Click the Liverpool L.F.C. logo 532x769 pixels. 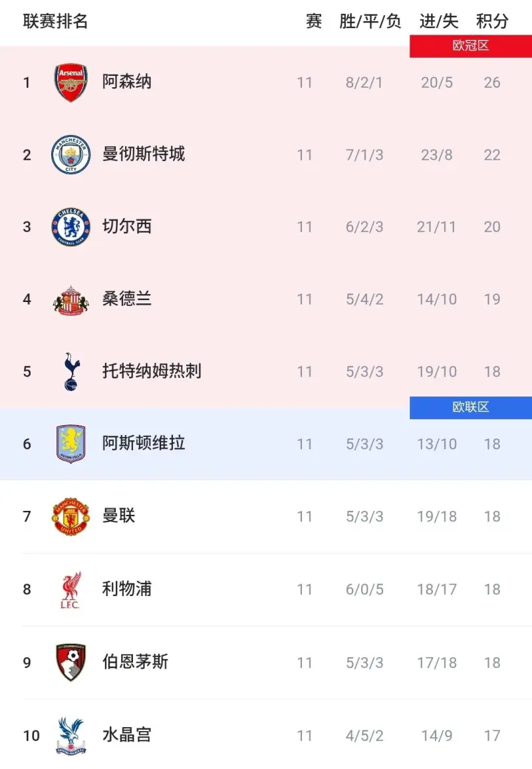[x=70, y=589]
